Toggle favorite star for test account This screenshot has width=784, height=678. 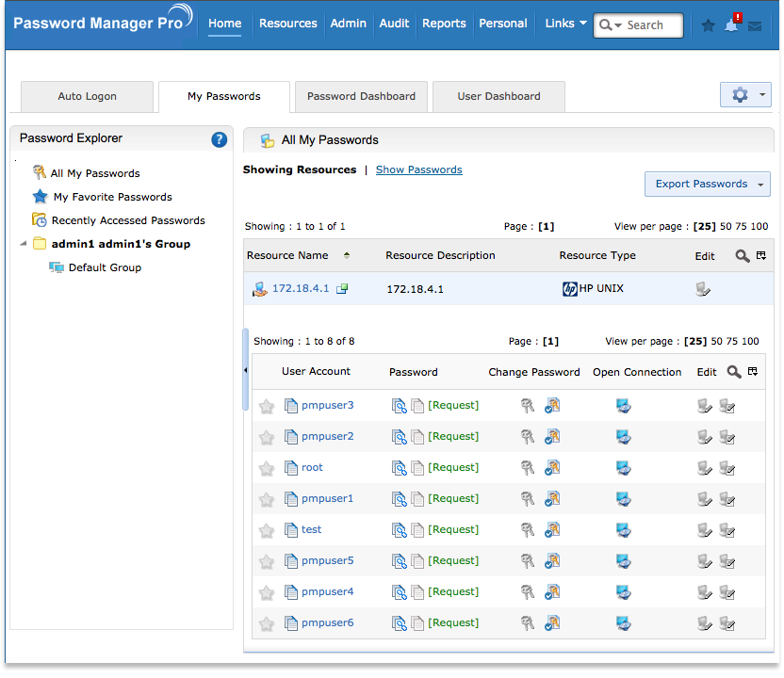(267, 530)
